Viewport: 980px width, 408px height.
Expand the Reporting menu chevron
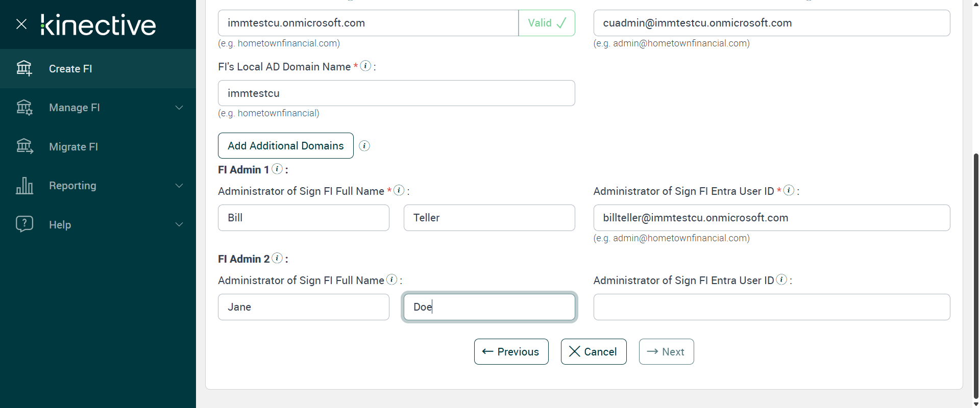click(179, 186)
